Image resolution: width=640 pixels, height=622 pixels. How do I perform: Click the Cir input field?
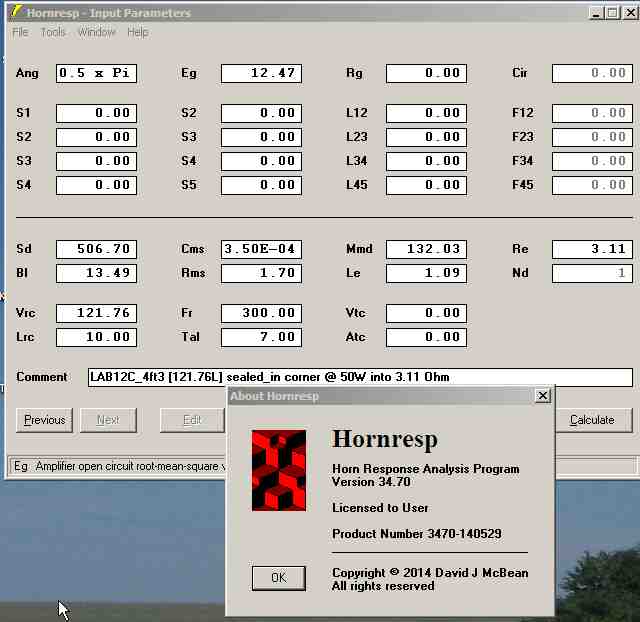pos(592,73)
